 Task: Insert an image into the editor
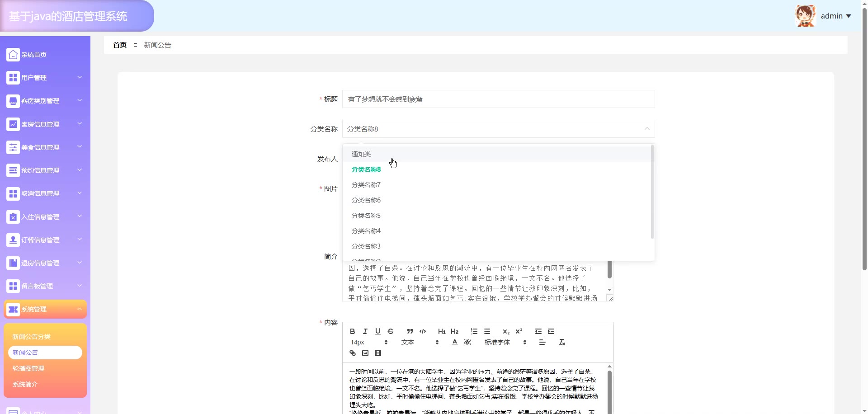click(365, 353)
